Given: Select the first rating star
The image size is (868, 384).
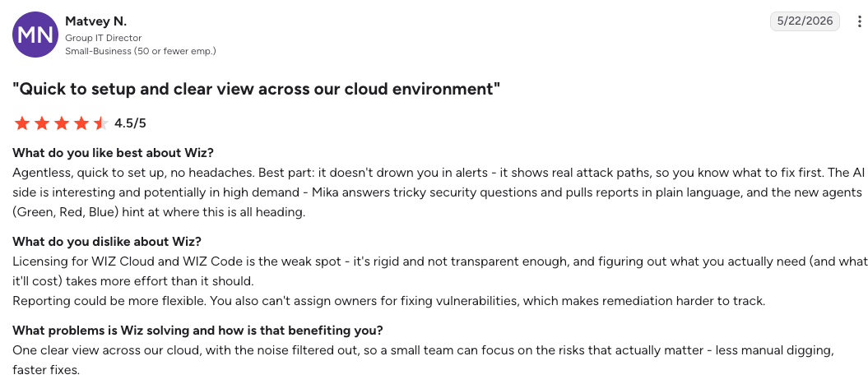Looking at the screenshot, I should click(22, 123).
